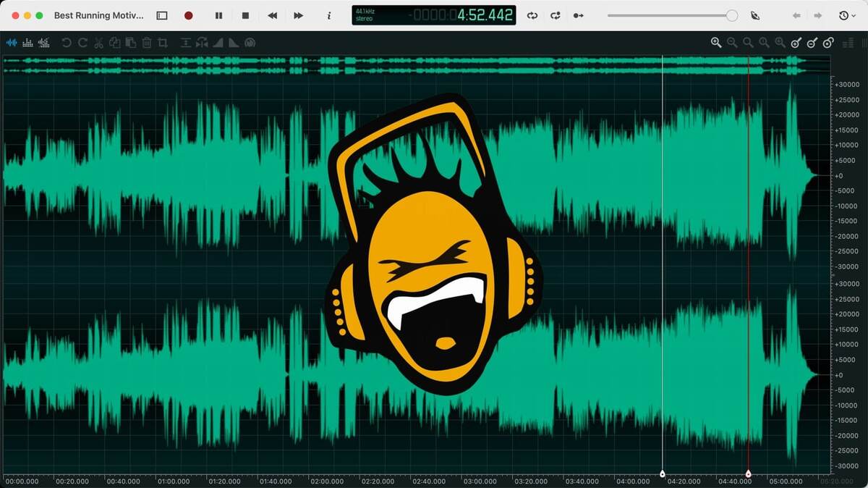Screen dimensions: 868x488
Task: Open the history clock dropdown
Action: coord(847,15)
